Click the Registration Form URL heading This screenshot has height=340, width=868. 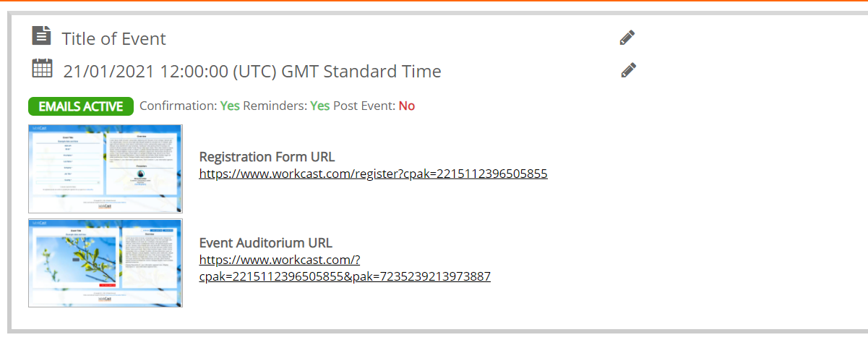pos(267,157)
